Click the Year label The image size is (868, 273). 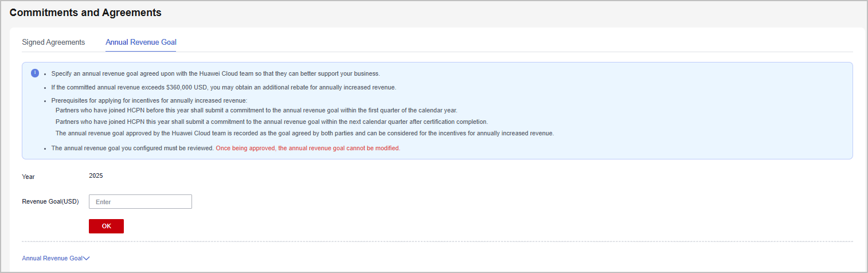(x=28, y=177)
